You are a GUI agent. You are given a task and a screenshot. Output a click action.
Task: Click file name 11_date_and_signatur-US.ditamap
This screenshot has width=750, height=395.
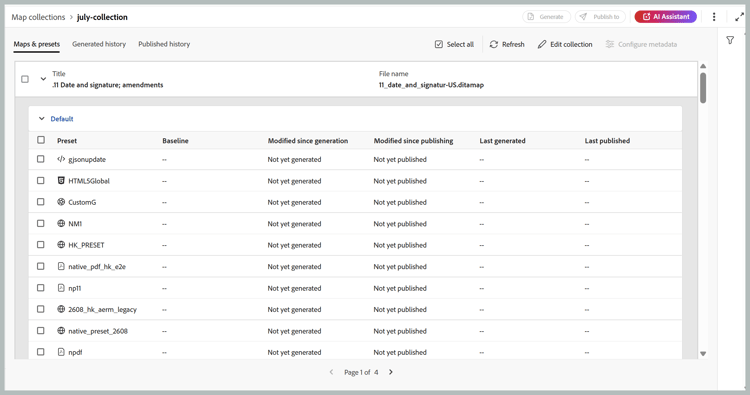[431, 85]
